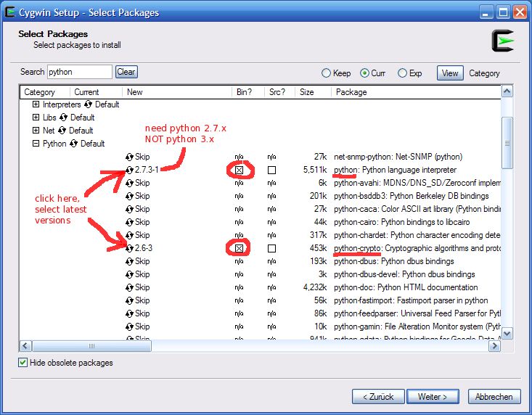Go back with Zurück button
Viewport: 532px width, 415px height.
point(378,397)
